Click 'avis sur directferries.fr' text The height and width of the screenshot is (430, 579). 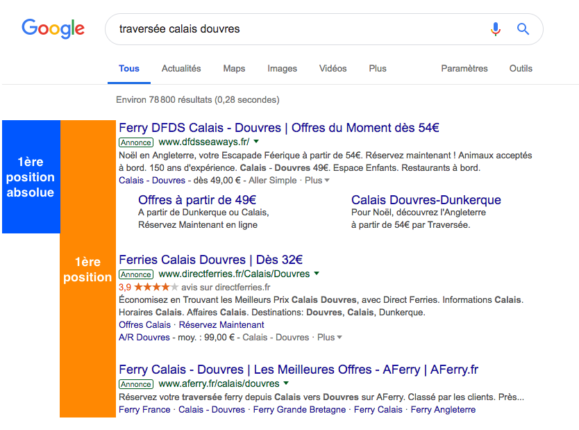[x=226, y=287]
